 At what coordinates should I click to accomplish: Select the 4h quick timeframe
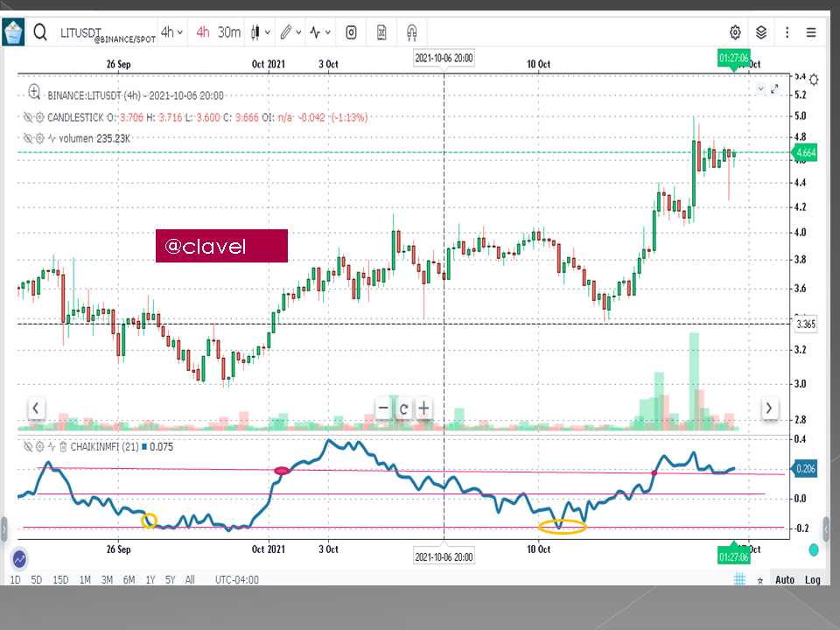pyautogui.click(x=202, y=32)
